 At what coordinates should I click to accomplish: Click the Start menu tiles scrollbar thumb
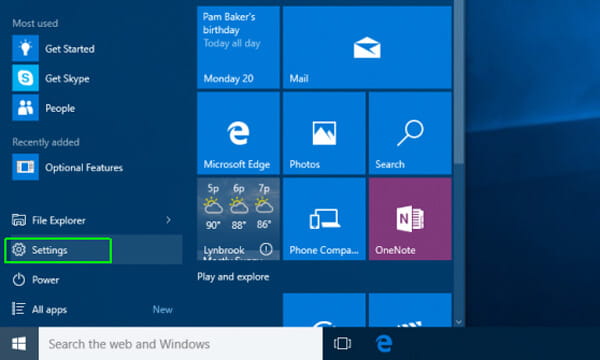tap(459, 82)
